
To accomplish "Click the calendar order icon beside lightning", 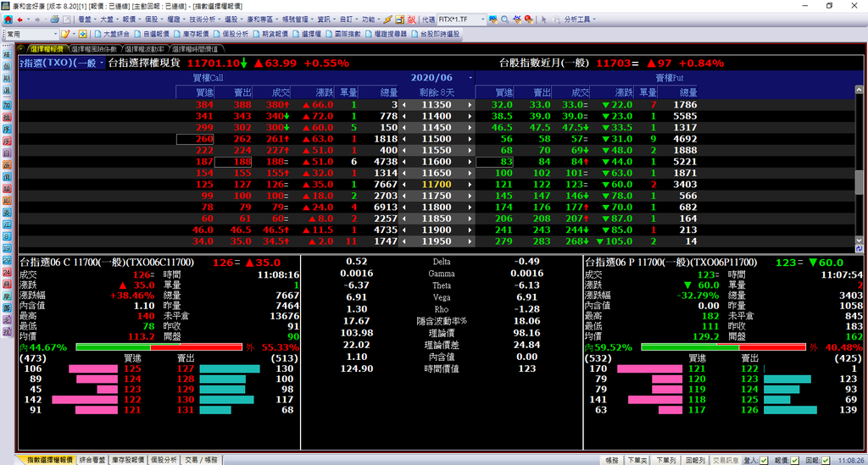I will pos(400,19).
